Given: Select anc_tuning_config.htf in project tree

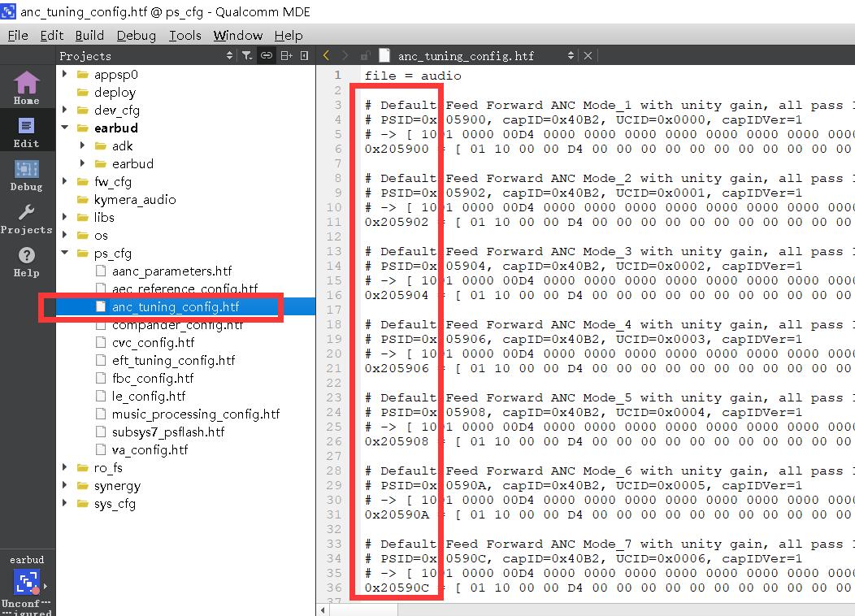Looking at the screenshot, I should [175, 307].
